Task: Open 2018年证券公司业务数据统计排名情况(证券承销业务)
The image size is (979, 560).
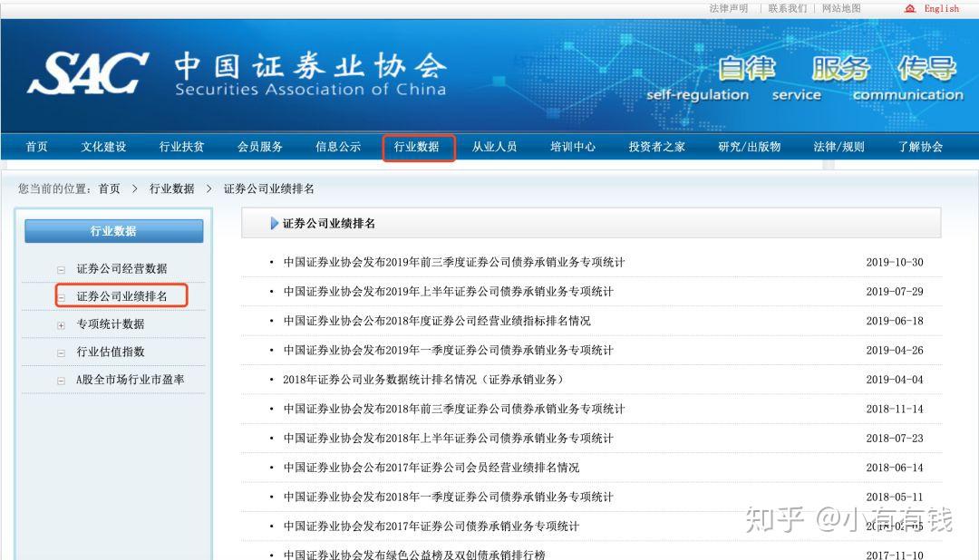Action: coord(423,380)
